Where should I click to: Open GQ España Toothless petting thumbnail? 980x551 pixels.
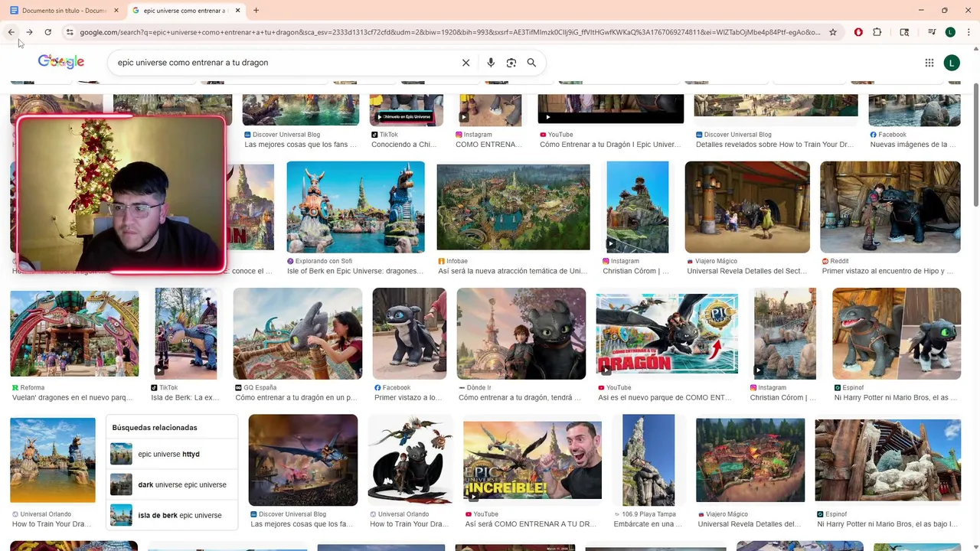click(298, 334)
